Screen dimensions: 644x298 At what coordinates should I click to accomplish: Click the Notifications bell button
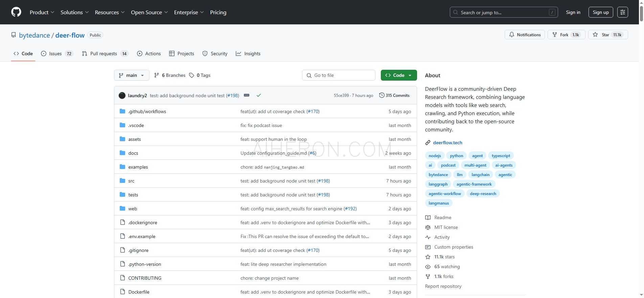point(525,35)
